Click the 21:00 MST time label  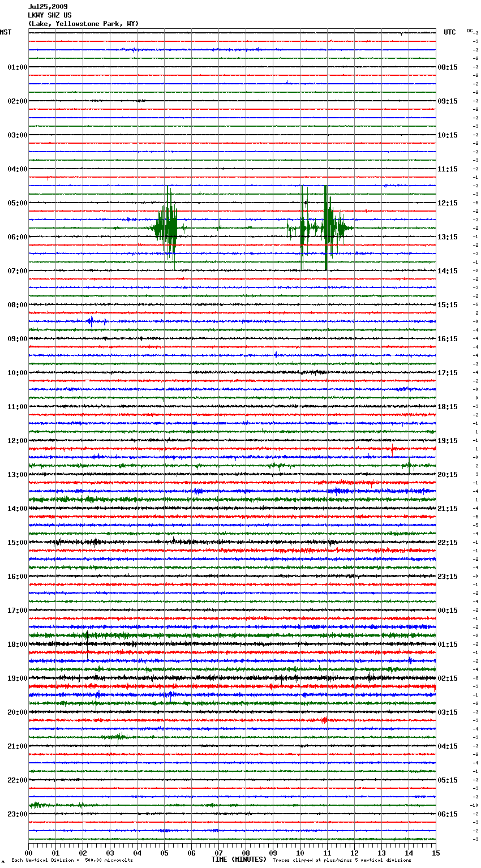17,746
